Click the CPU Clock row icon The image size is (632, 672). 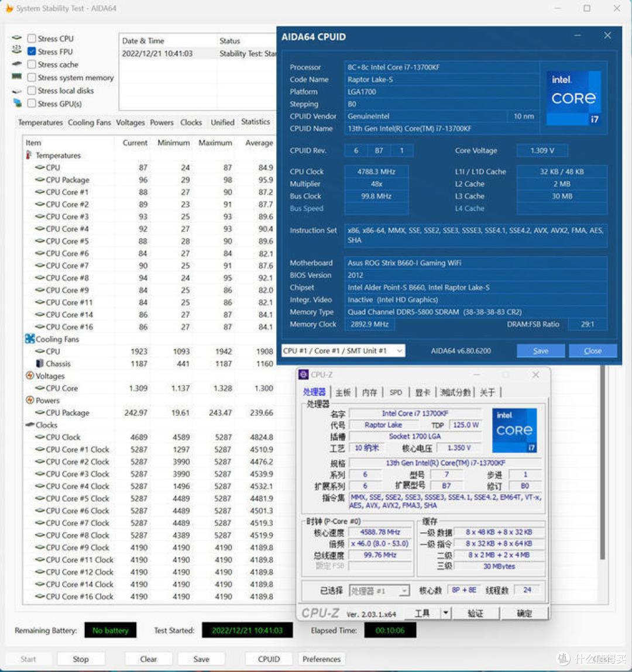[40, 437]
